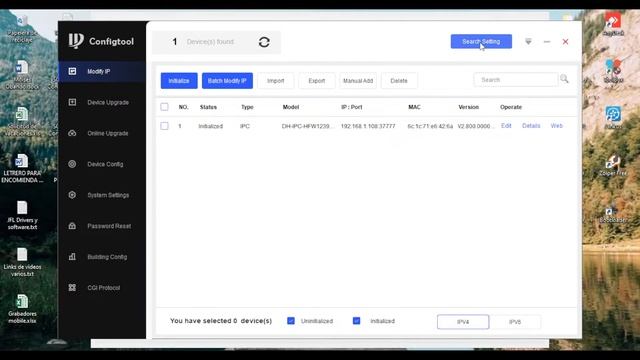This screenshot has height=360, width=640.
Task: Open Grabadores mobile.xlsx desktop file
Action: (x=22, y=309)
